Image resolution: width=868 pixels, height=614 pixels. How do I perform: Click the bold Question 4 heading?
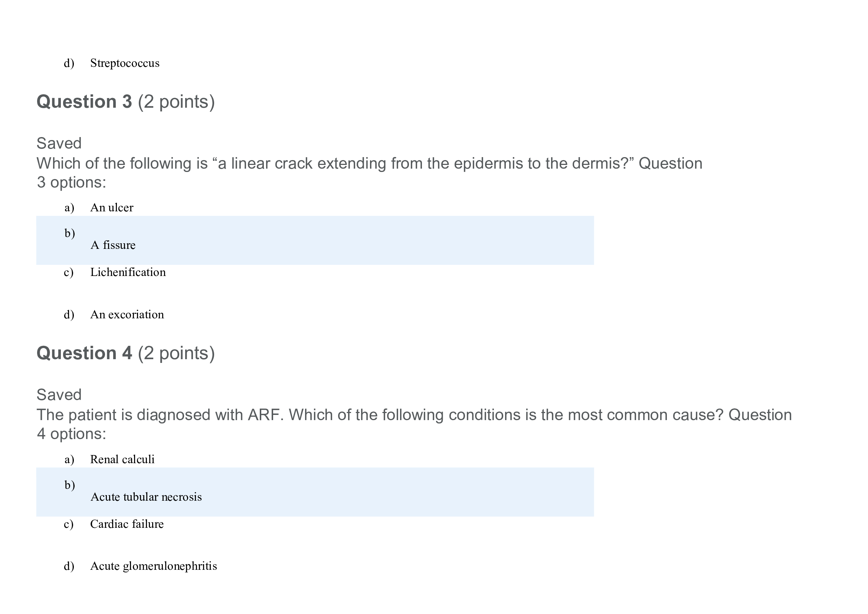pyautogui.click(x=84, y=353)
